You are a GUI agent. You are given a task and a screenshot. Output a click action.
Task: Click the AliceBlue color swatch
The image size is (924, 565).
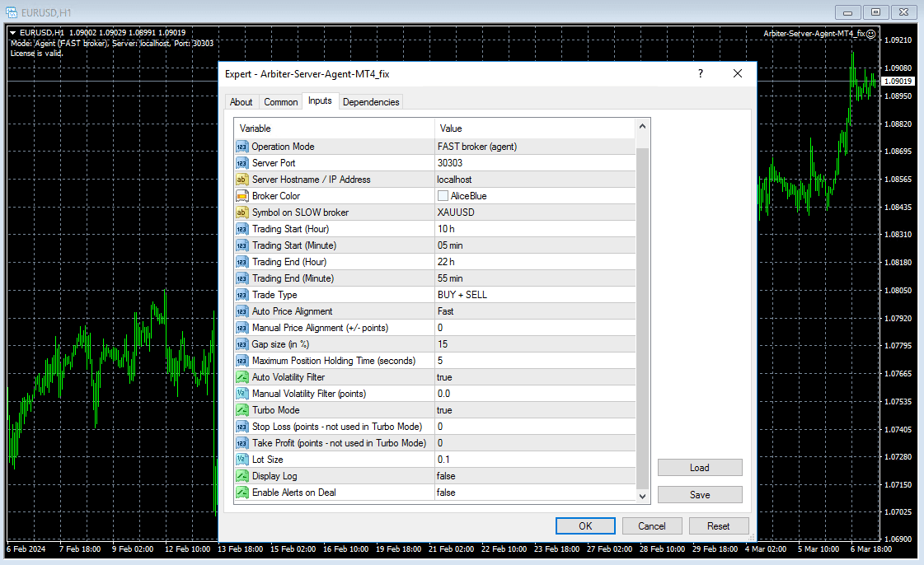click(x=443, y=196)
